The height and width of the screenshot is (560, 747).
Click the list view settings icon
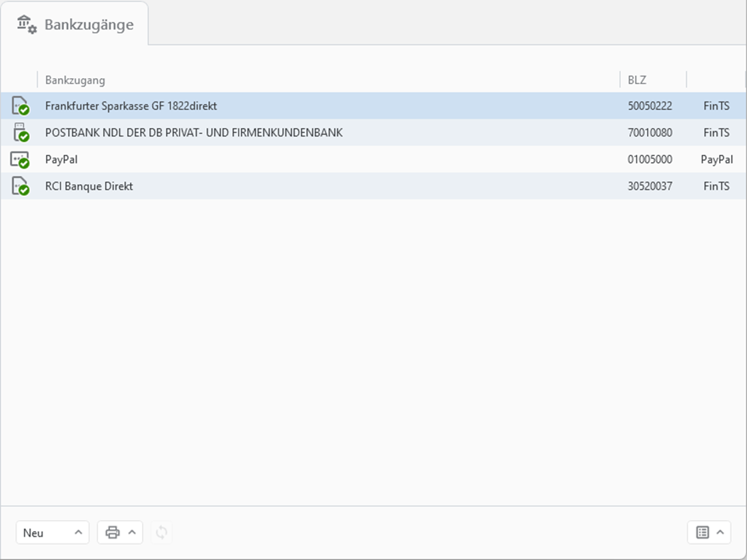pos(702,532)
